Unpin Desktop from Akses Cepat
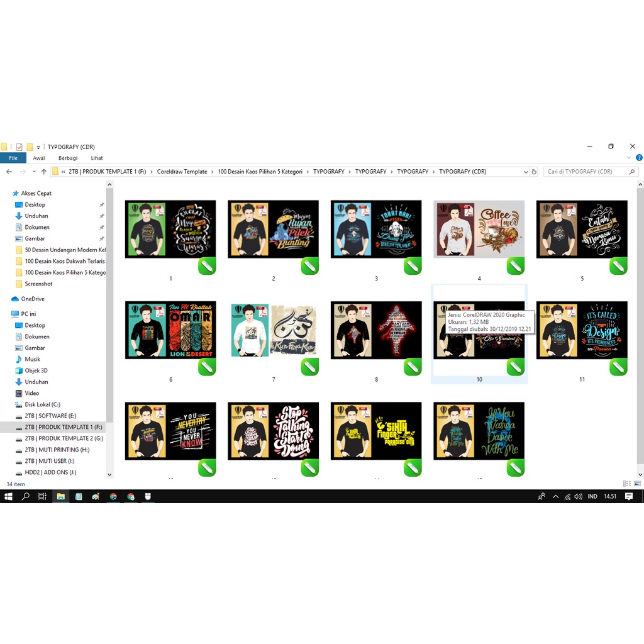The image size is (644, 644). click(x=102, y=205)
